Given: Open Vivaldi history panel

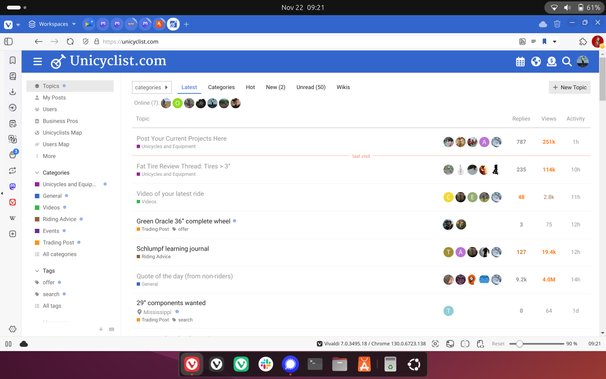Looking at the screenshot, I should pyautogui.click(x=12, y=107).
